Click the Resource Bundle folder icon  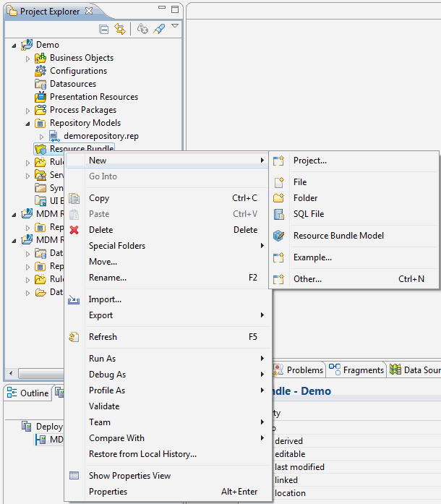click(40, 149)
